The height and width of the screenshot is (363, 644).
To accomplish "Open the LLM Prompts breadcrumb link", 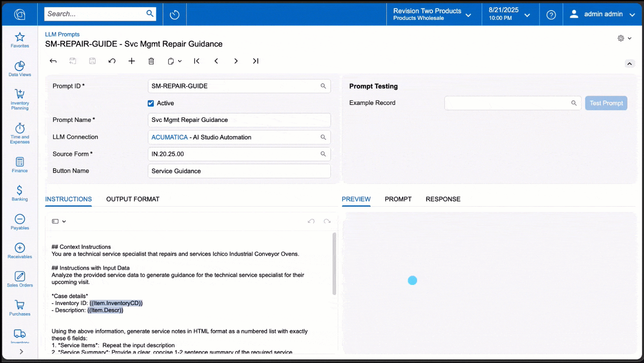I will pos(62,34).
